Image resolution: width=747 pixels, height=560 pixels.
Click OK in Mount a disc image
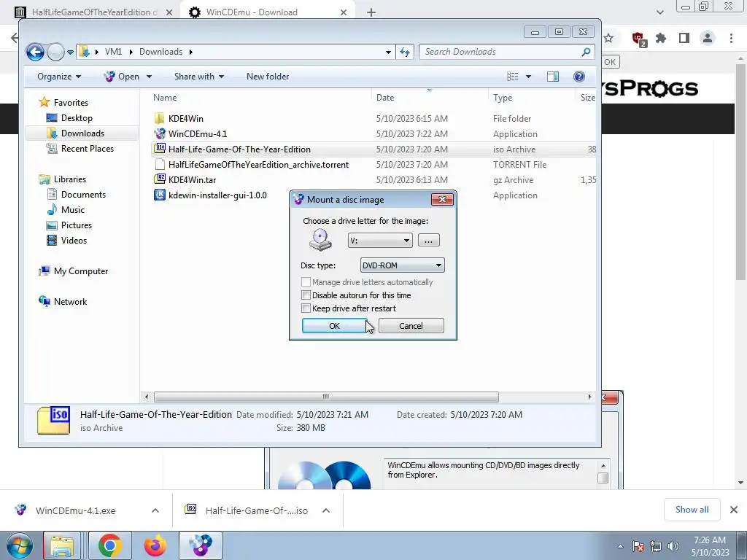[x=334, y=326]
